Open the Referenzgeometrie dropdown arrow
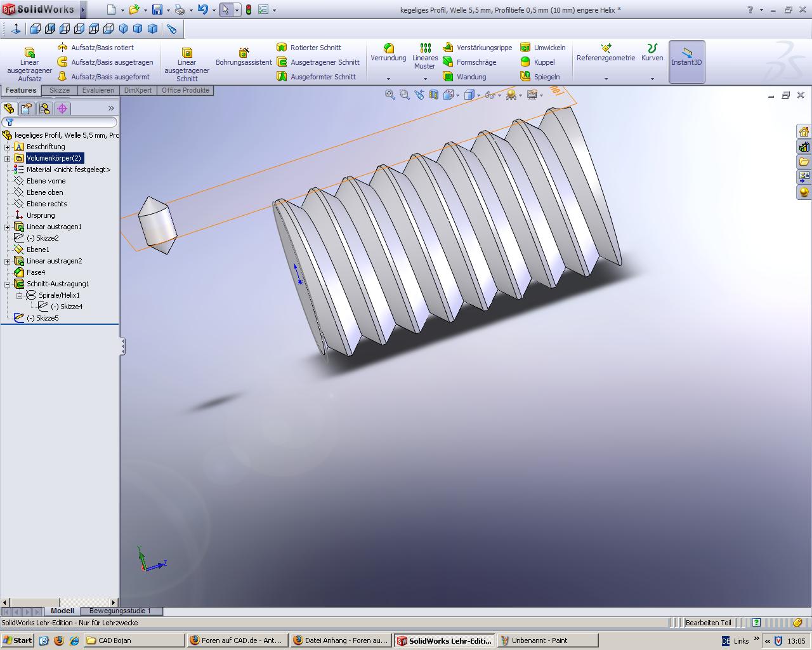Screen dimensions: 812x650 tap(606, 79)
